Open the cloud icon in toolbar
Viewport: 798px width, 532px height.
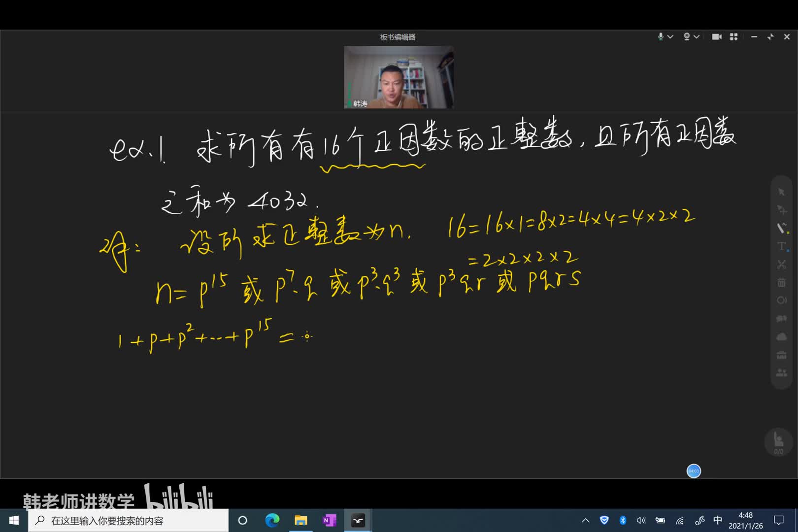(782, 337)
